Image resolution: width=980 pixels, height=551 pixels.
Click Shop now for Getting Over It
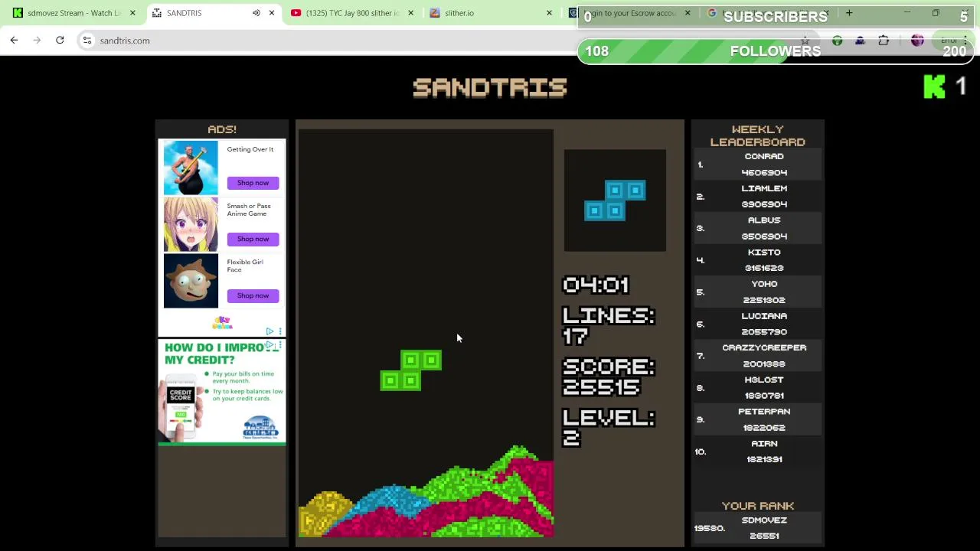(x=253, y=183)
